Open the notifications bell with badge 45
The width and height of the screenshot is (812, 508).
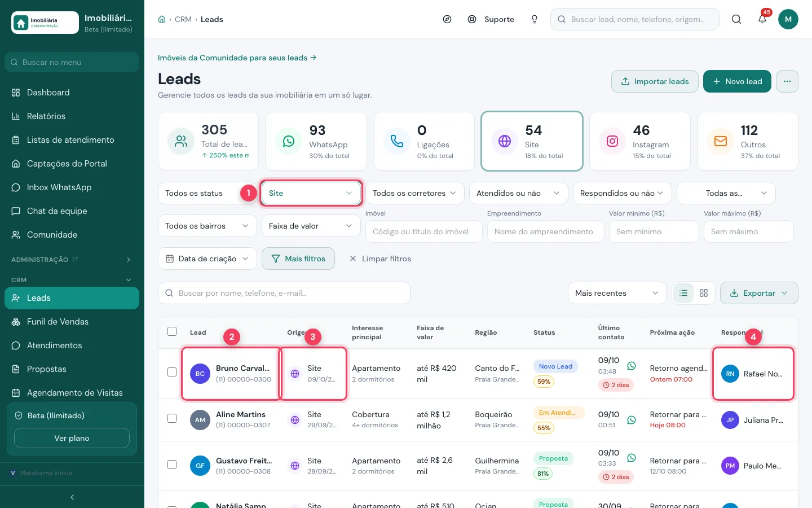(x=762, y=19)
